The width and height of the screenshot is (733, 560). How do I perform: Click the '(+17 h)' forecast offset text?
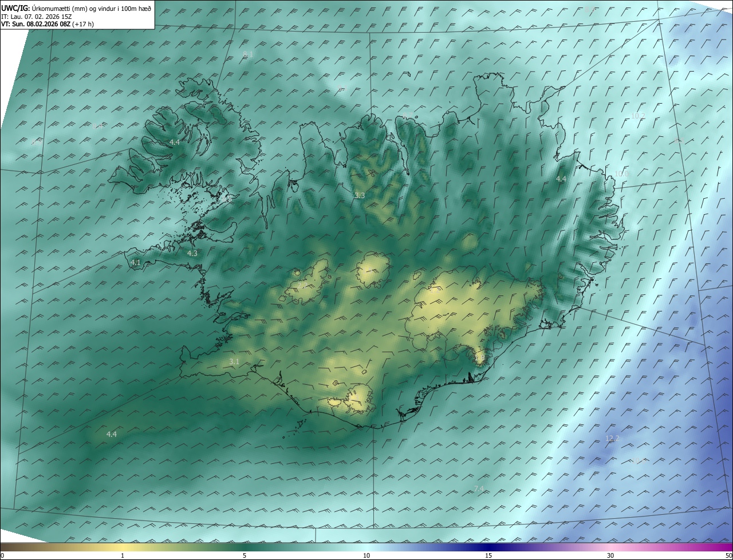point(83,24)
